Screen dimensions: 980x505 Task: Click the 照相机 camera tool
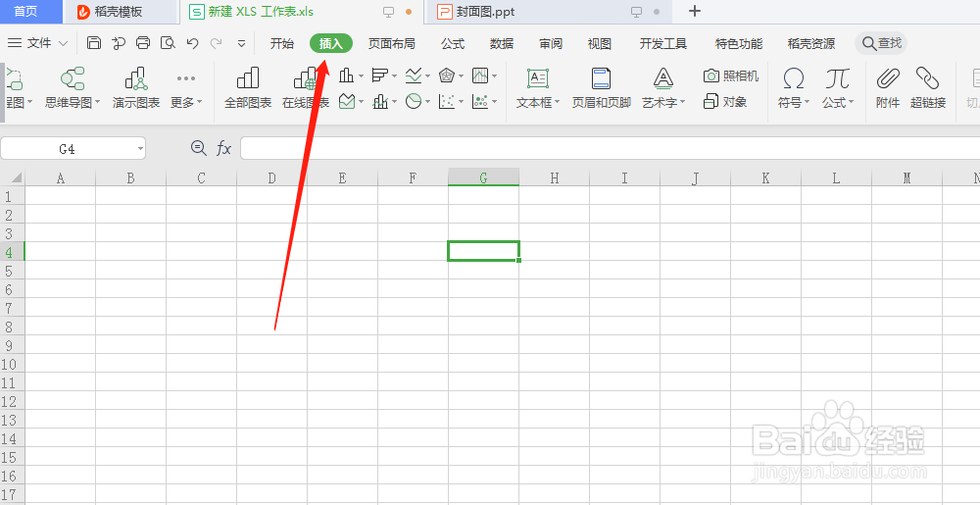731,76
